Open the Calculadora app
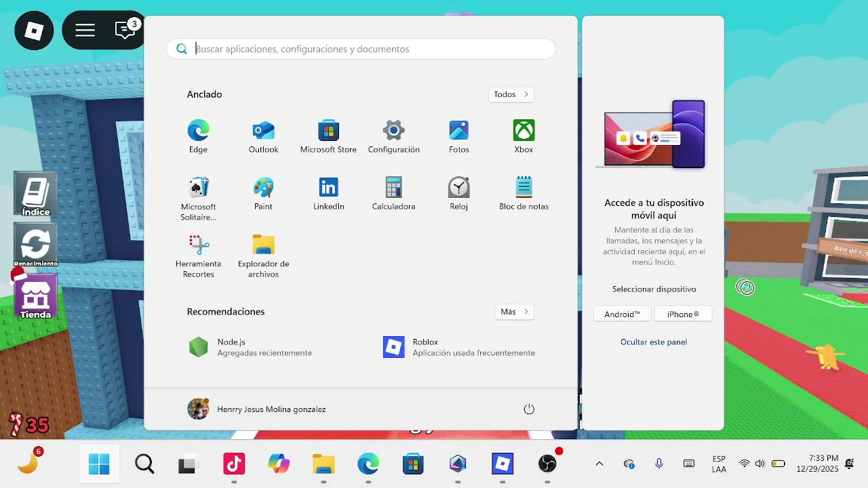The width and height of the screenshot is (868, 488). [x=393, y=193]
